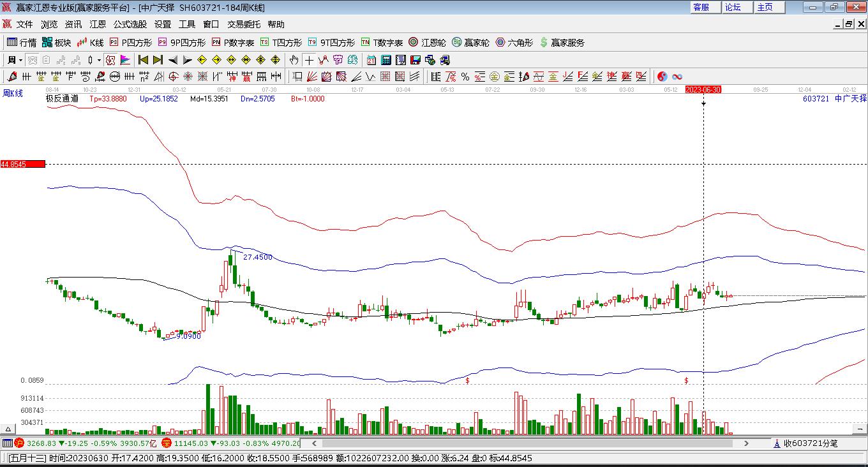Select the hand pan tool icon

tap(294, 60)
